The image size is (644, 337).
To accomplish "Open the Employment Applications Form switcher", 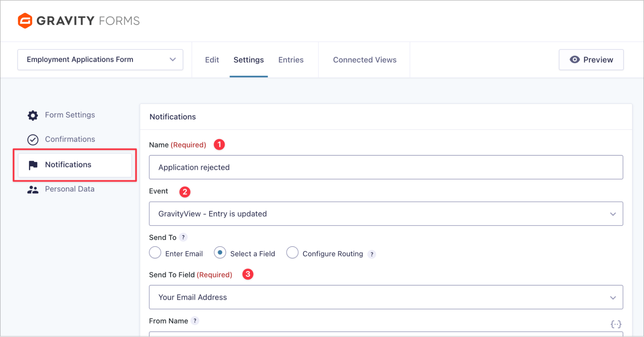I will 100,60.
